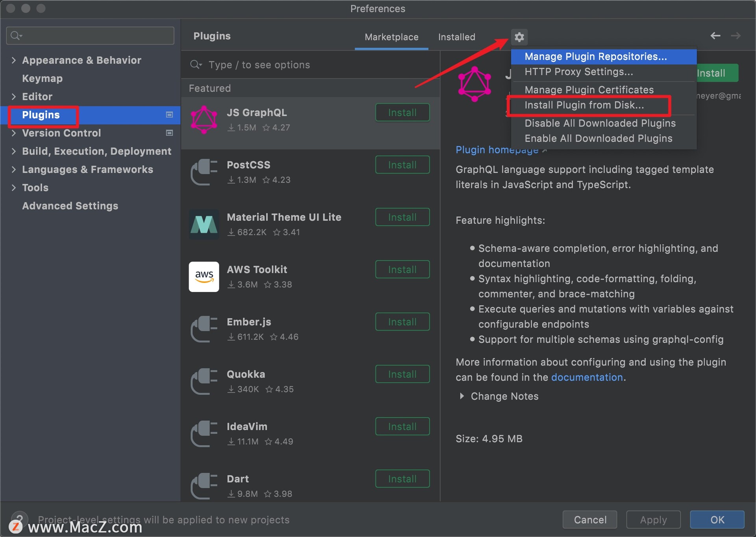756x537 pixels.
Task: Click the gear settings icon
Action: coord(519,37)
